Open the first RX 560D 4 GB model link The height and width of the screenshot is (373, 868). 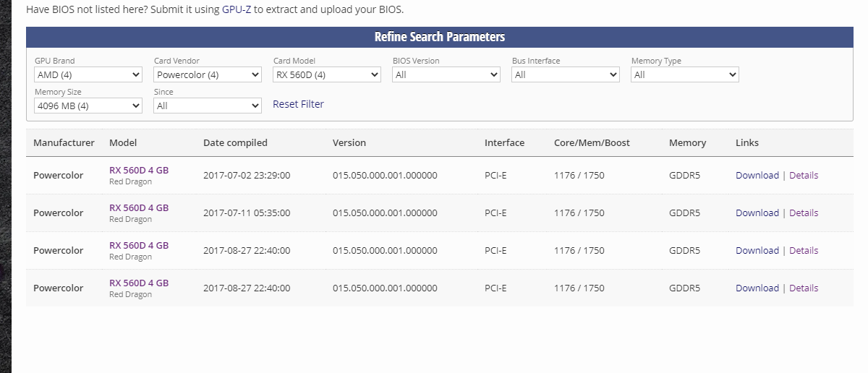[x=139, y=170]
